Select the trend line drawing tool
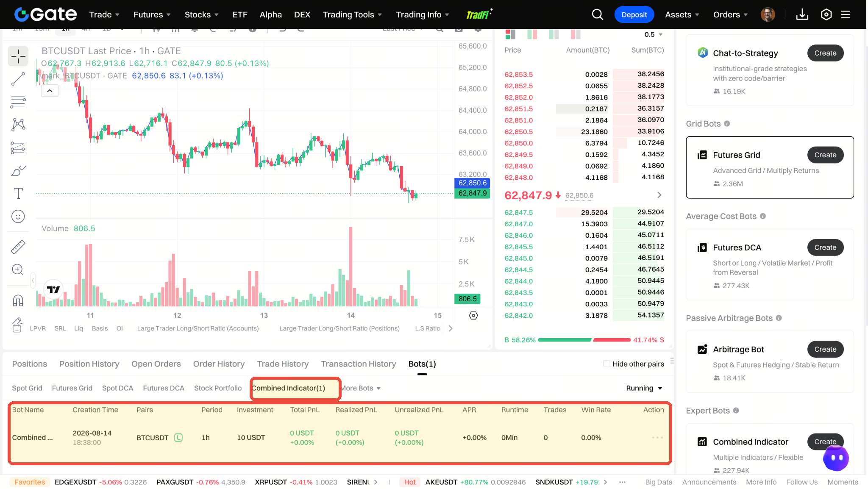 click(18, 79)
